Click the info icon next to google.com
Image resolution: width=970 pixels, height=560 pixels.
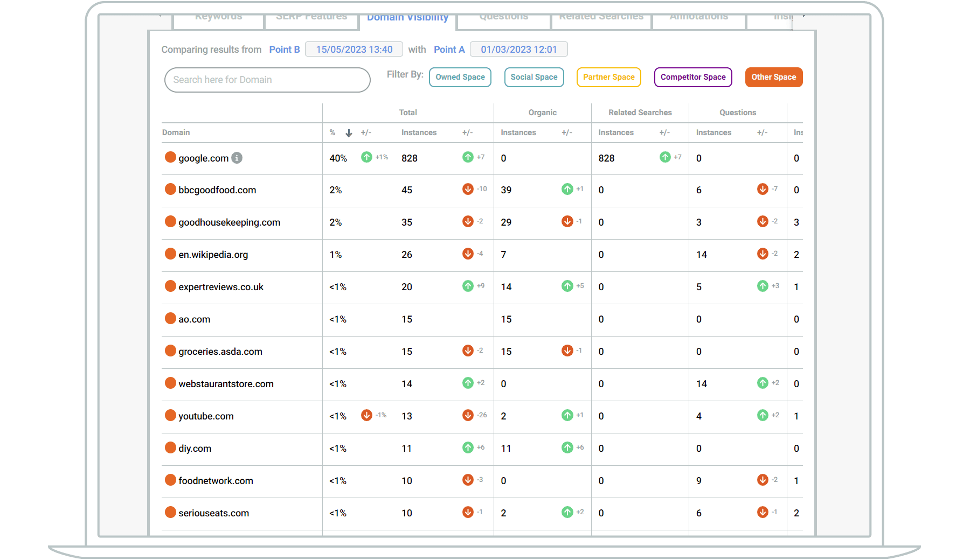coord(237,158)
